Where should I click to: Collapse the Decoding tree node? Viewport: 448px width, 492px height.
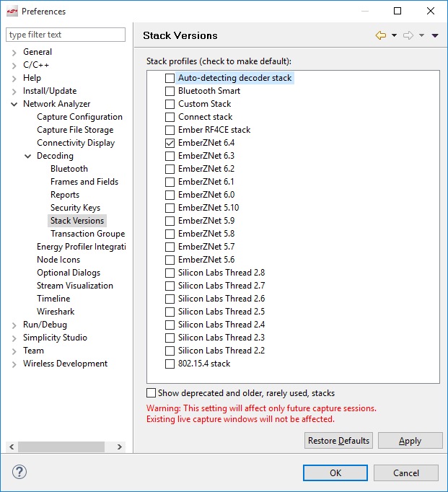[x=28, y=156]
